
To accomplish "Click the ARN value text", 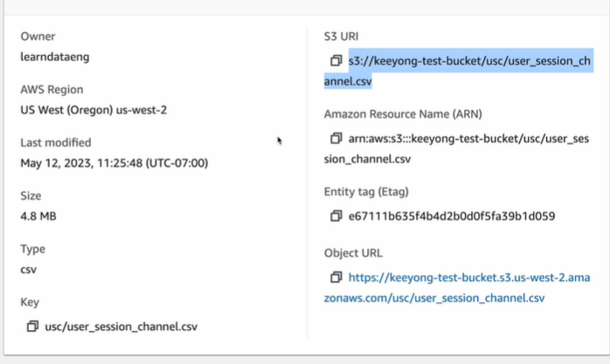I will point(457,148).
